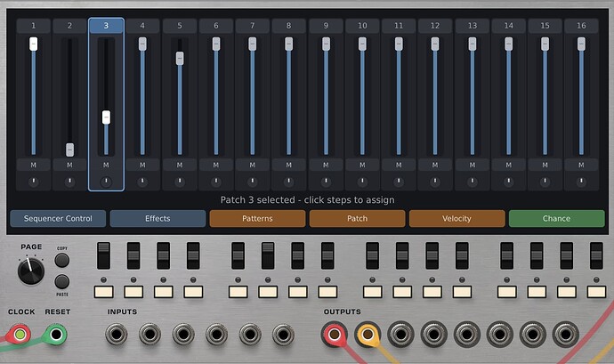
Task: Click the channel 2 fader handle
Action: click(69, 149)
